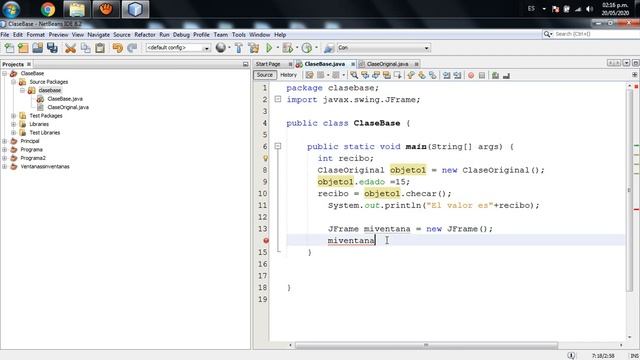Collapse the ClaseBase project node
This screenshot has width=640, height=360.
(4, 73)
